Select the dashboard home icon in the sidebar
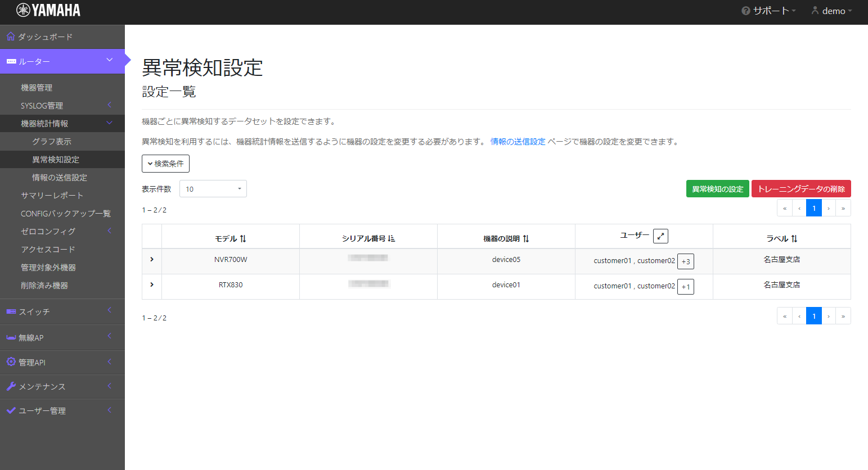The height and width of the screenshot is (470, 868). point(10,36)
